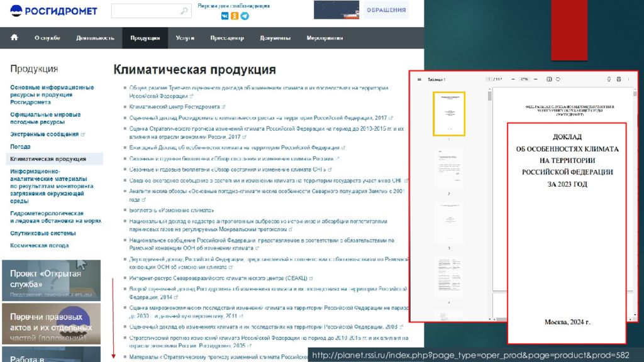The image size is (644, 362).
Task: Open the Пресс-центр menu
Action: click(227, 38)
